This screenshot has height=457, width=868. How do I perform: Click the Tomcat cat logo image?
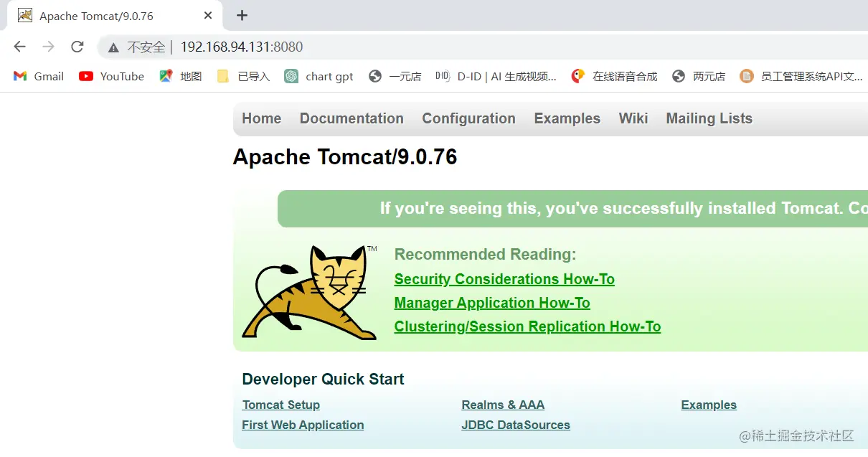310,292
